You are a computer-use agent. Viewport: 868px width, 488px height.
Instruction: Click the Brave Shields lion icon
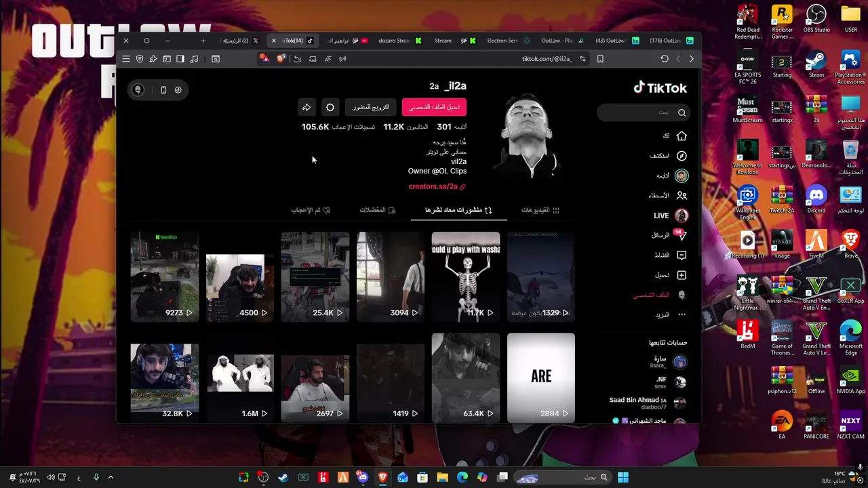(x=281, y=58)
